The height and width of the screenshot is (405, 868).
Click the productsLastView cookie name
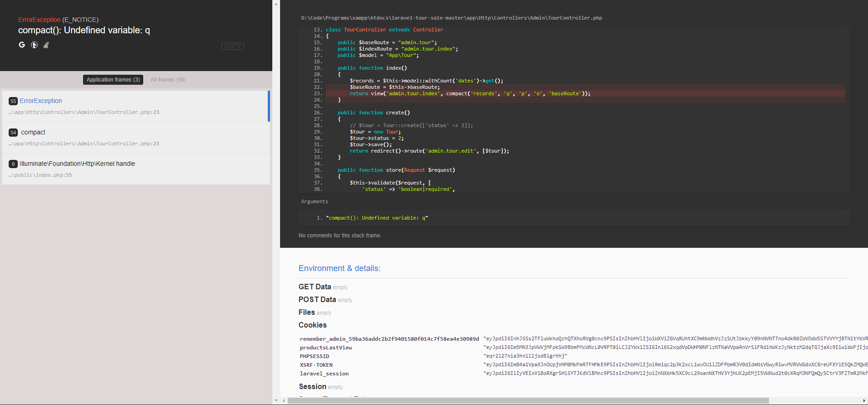click(x=326, y=348)
